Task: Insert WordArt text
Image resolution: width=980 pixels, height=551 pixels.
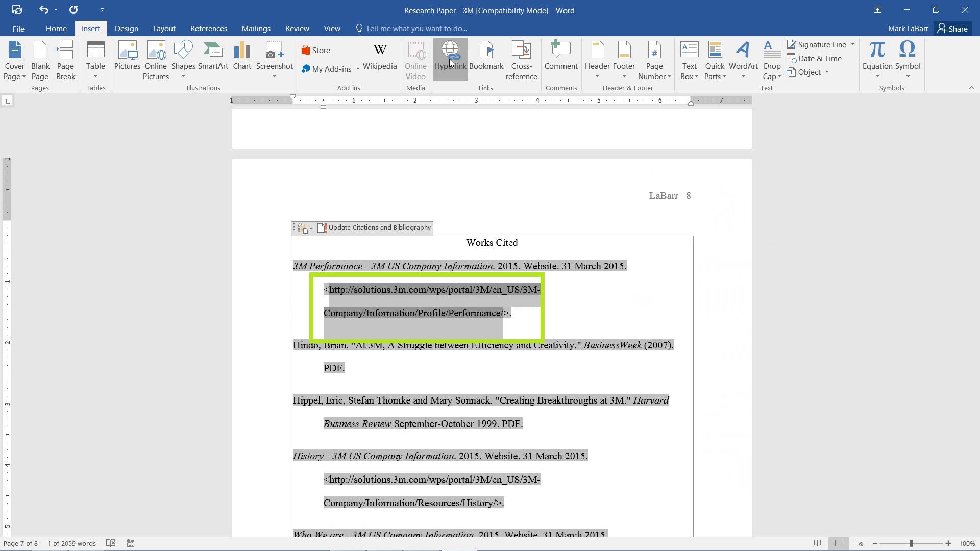Action: (x=743, y=60)
